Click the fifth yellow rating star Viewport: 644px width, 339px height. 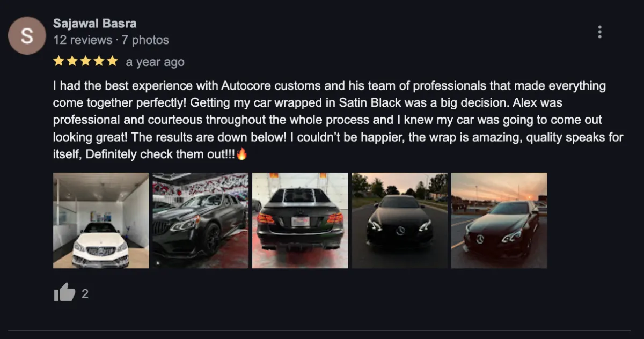112,62
